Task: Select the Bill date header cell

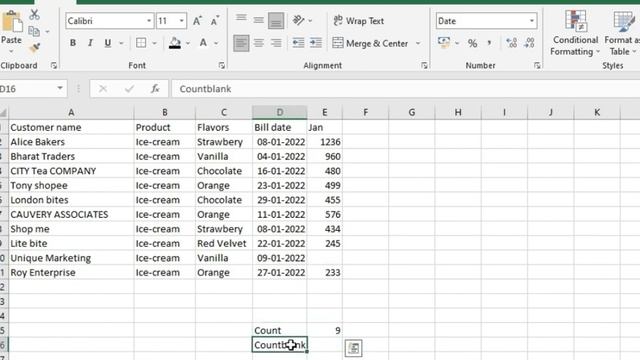Action: [x=280, y=127]
